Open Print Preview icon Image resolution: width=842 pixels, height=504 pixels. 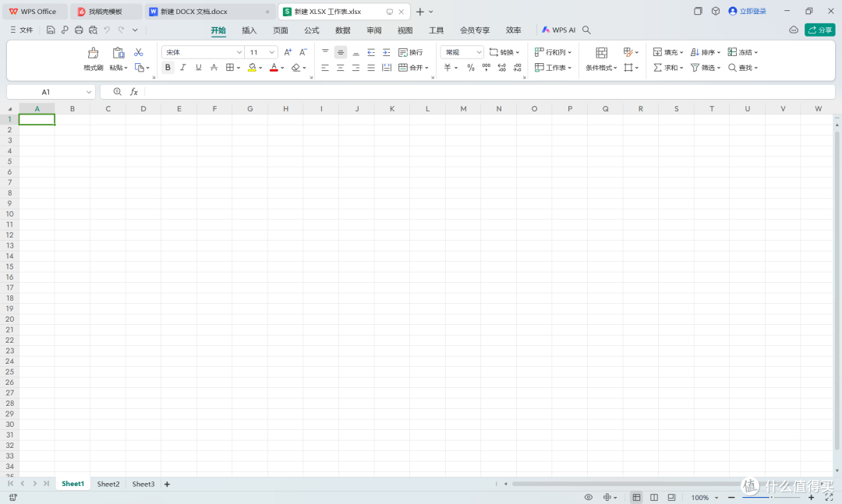93,30
